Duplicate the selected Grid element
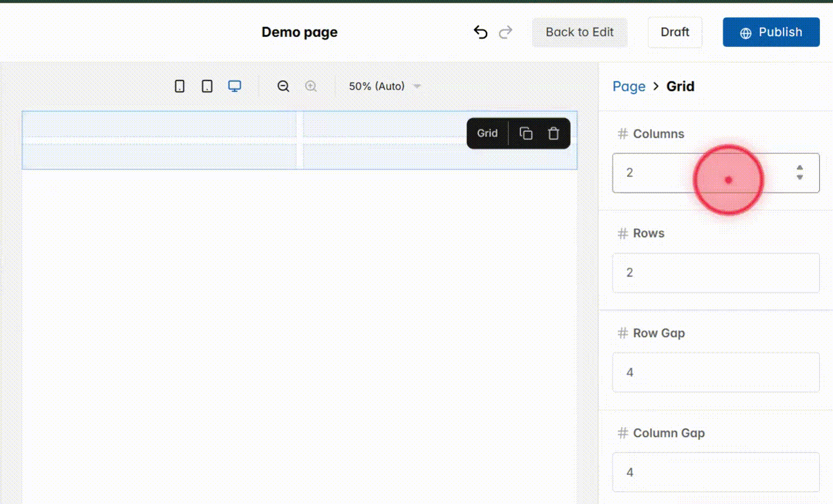 pos(526,133)
